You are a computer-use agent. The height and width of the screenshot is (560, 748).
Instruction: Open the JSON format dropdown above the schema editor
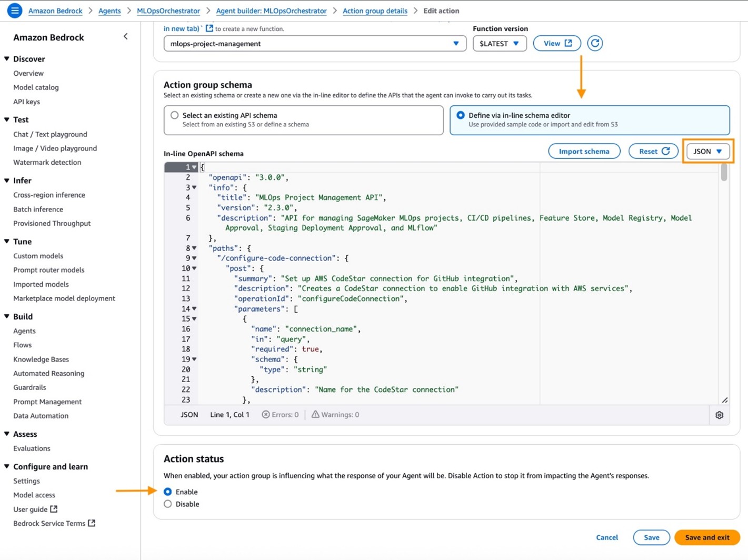click(x=707, y=151)
